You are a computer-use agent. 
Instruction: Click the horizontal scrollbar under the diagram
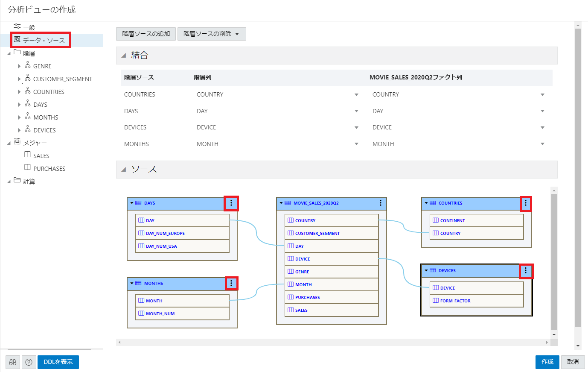(x=333, y=343)
